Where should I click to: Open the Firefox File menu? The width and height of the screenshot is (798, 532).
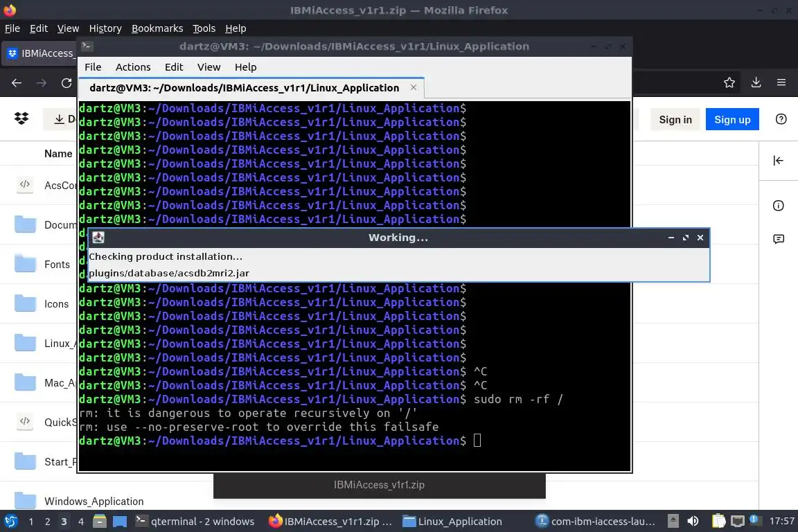[x=12, y=28]
